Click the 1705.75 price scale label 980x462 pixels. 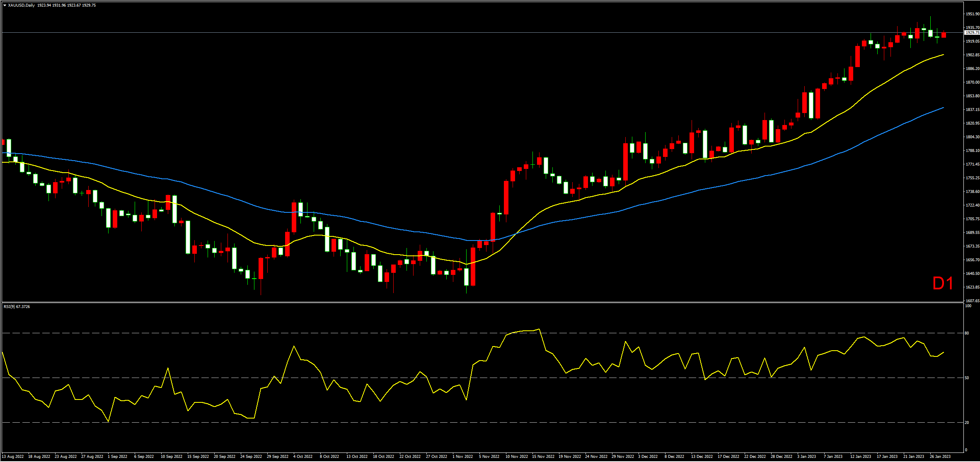(x=973, y=219)
